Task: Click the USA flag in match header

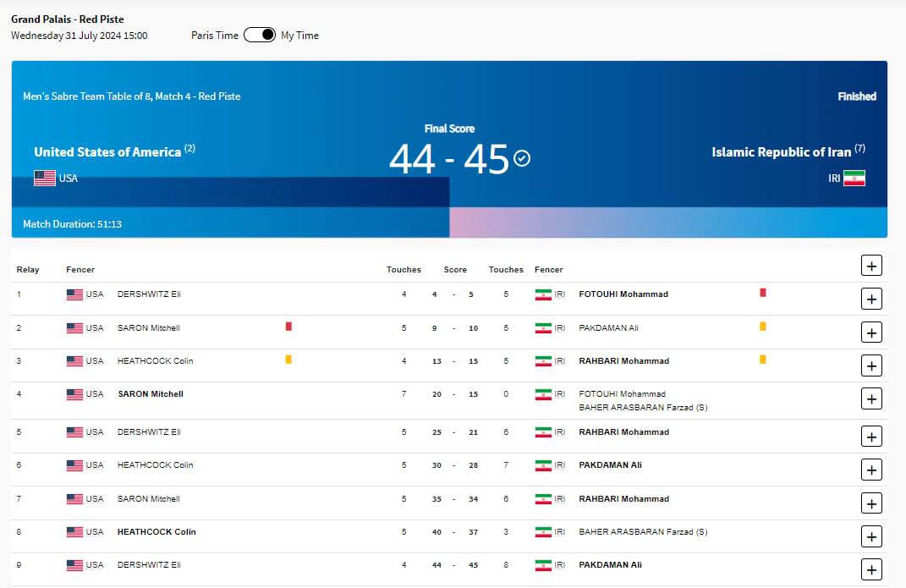Action: coord(45,178)
